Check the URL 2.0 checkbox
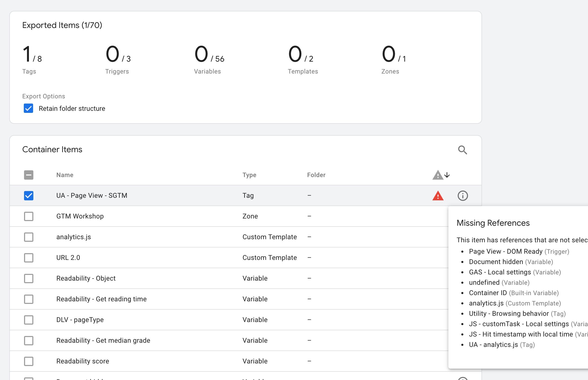The width and height of the screenshot is (588, 380). click(x=29, y=258)
